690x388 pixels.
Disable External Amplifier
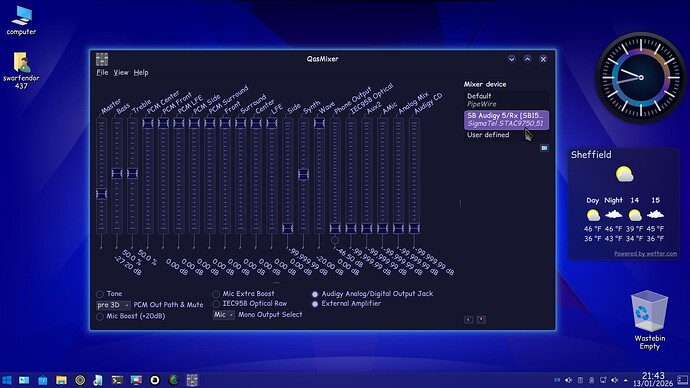point(315,304)
